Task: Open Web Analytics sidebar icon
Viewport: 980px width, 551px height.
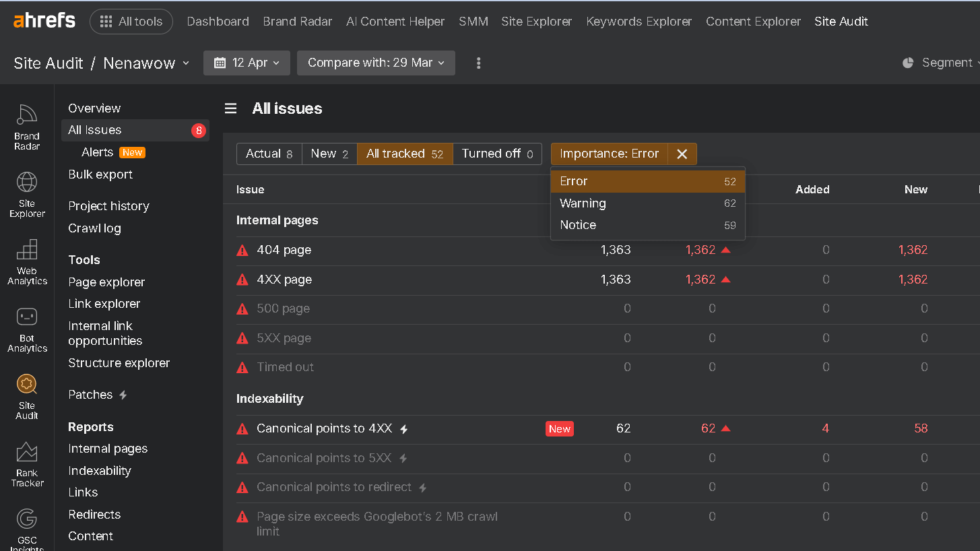Action: point(27,262)
